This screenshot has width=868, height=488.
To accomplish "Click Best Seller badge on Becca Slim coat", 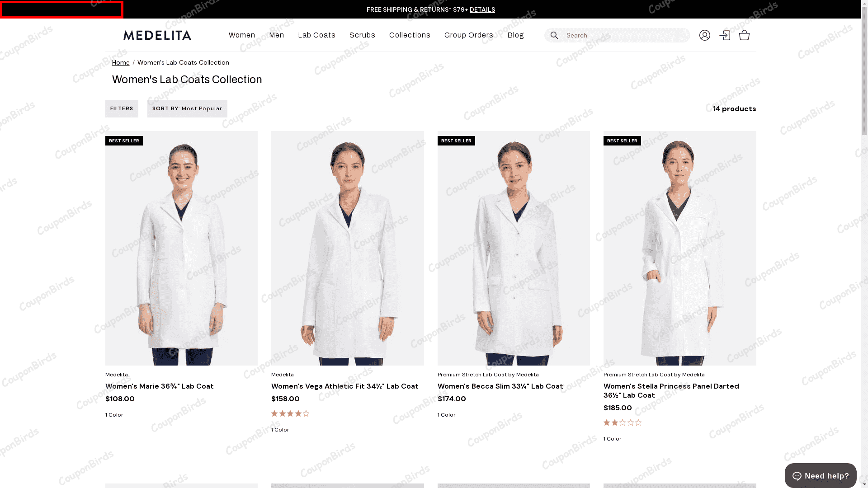I will click(x=456, y=141).
